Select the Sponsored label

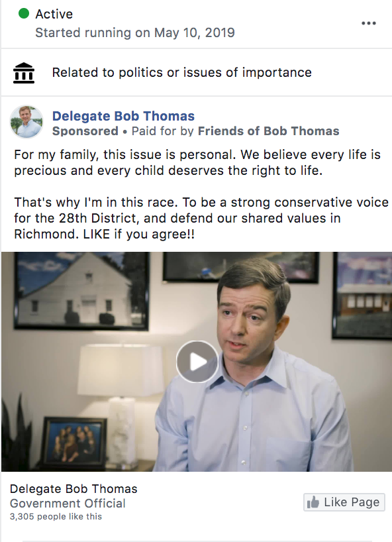[x=85, y=131]
